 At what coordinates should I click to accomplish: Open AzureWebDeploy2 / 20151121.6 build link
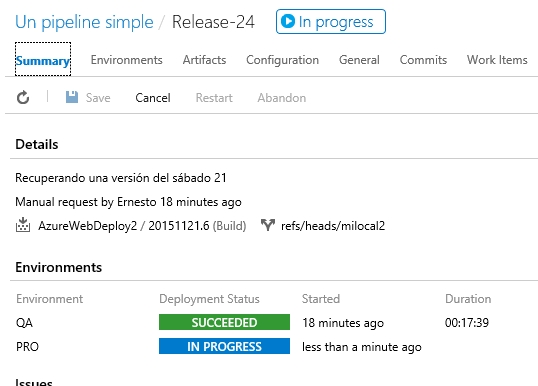click(124, 226)
